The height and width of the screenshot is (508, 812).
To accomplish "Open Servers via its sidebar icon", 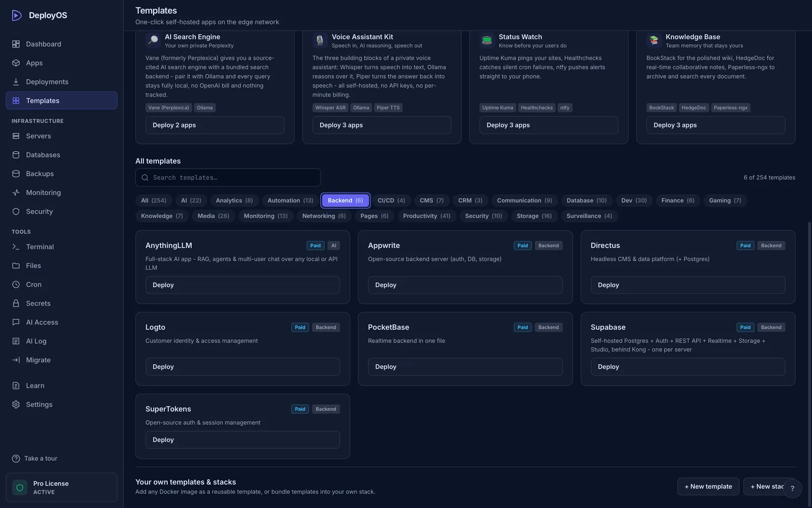I will pos(16,136).
